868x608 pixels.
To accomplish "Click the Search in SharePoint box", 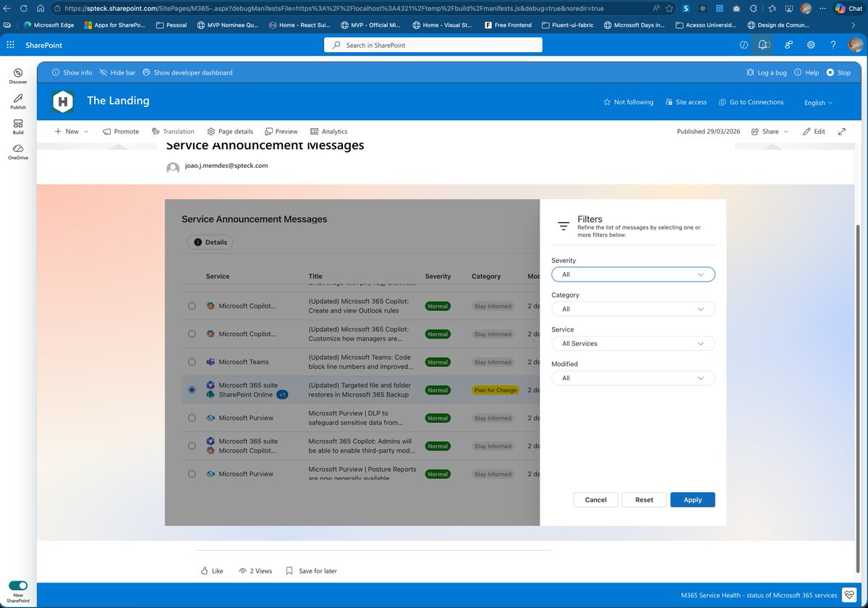I will click(x=433, y=44).
